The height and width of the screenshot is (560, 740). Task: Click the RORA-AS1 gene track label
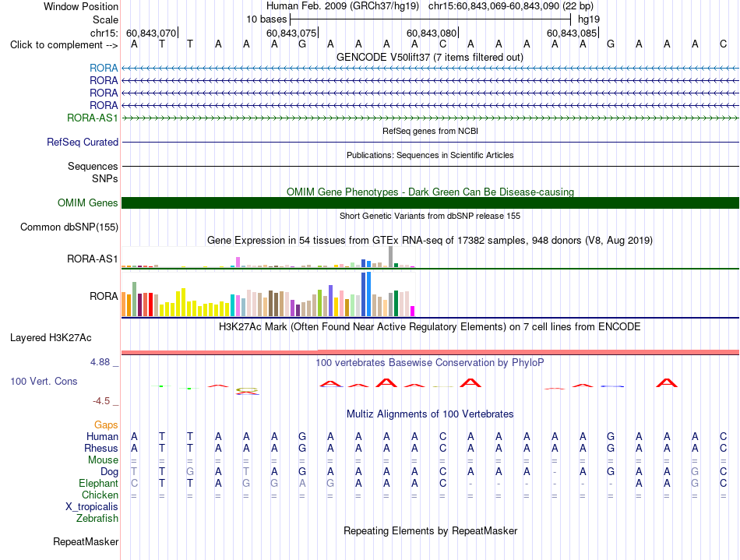point(92,118)
